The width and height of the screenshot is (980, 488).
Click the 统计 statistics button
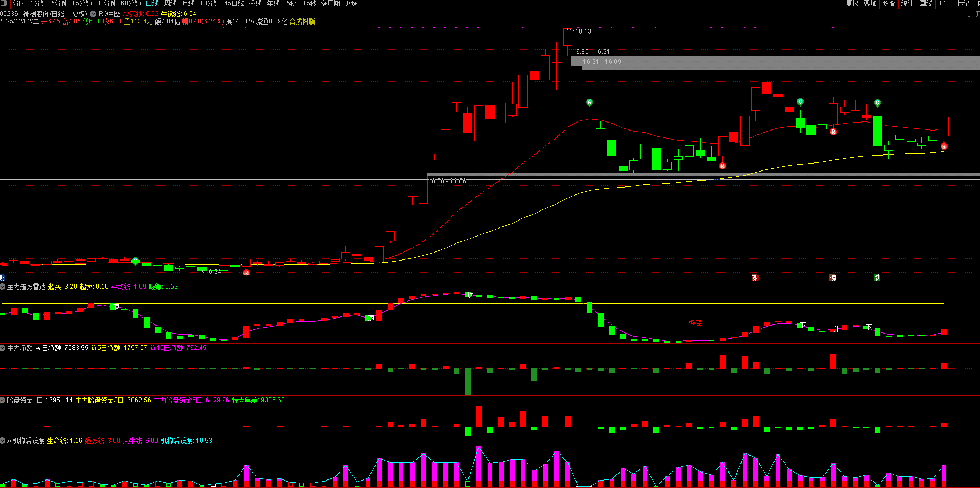point(907,4)
